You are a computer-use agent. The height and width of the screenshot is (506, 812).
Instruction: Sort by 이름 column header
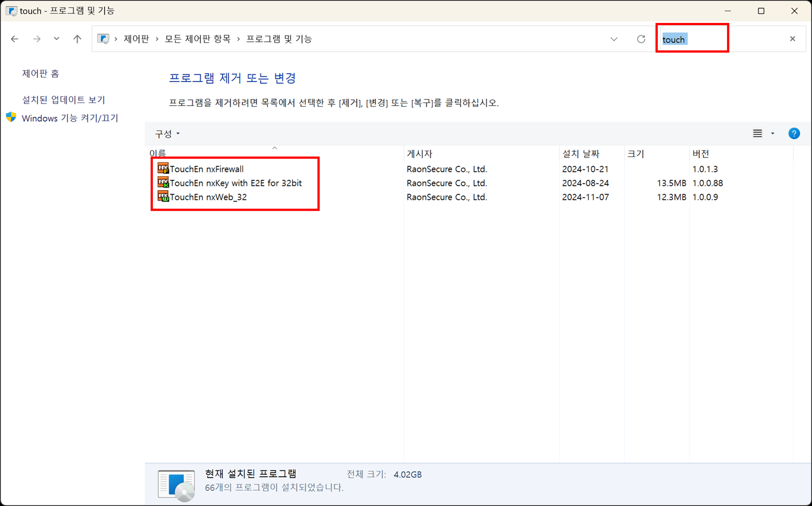pyautogui.click(x=157, y=153)
